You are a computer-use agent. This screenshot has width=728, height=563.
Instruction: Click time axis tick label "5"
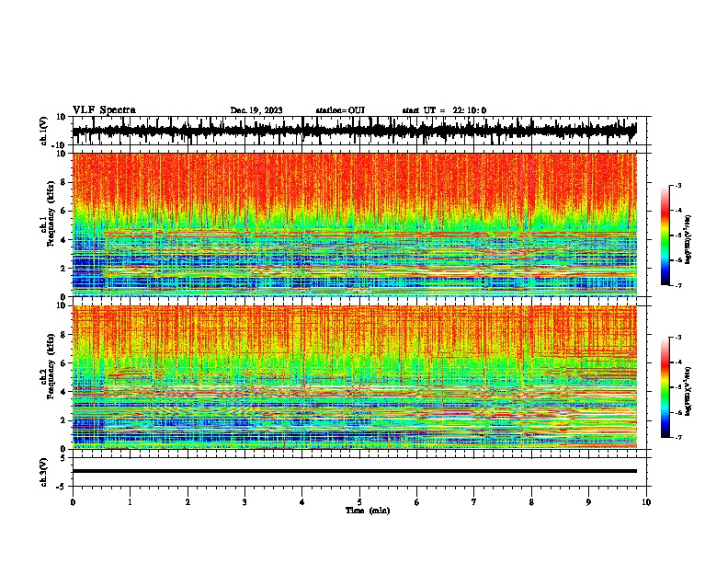[359, 502]
